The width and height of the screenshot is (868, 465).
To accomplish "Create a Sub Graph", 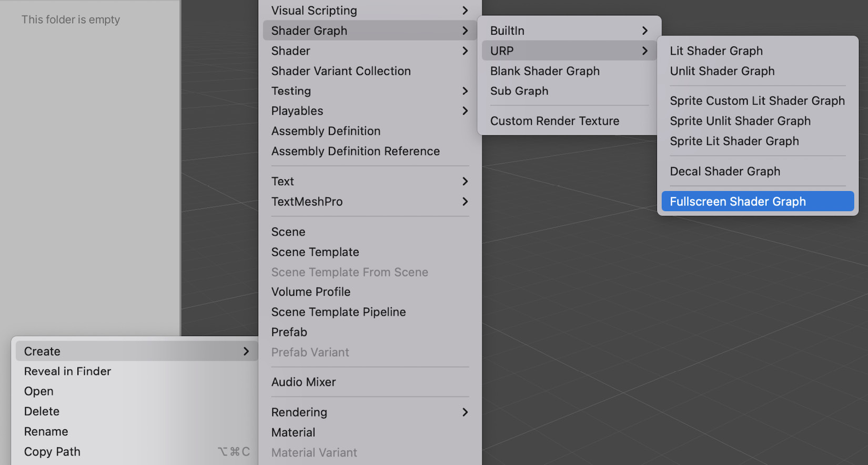I will point(569,91).
